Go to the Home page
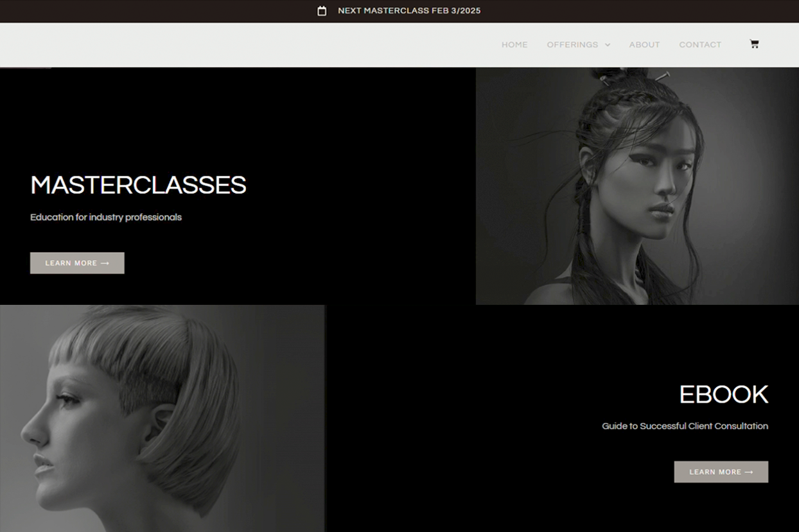The width and height of the screenshot is (799, 532). coord(514,45)
